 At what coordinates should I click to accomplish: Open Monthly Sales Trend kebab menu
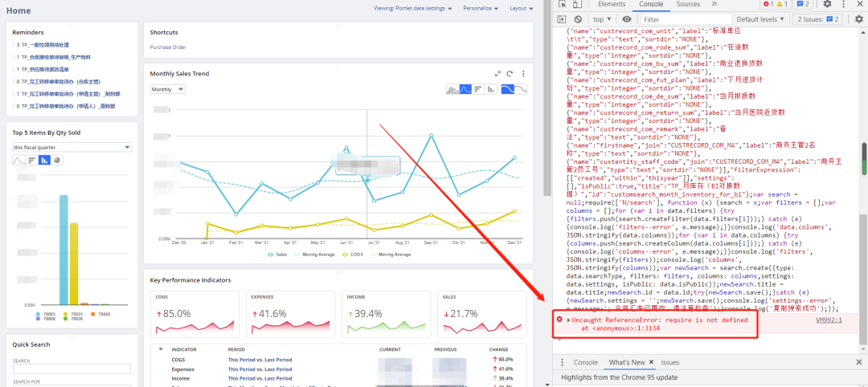(x=523, y=74)
